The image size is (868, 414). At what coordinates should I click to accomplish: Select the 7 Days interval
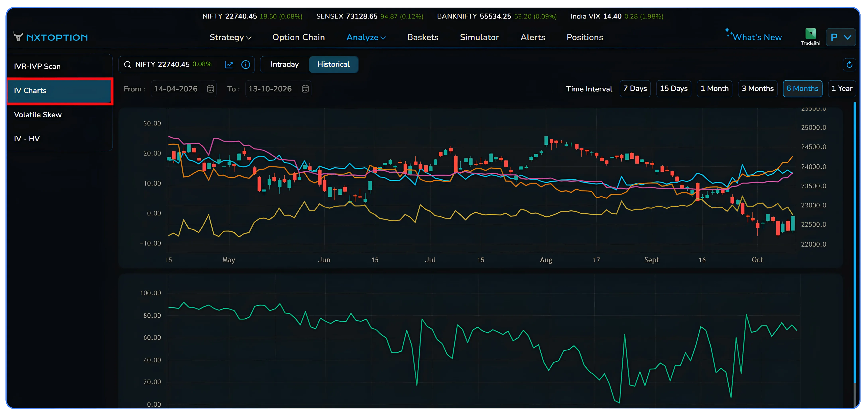click(x=635, y=88)
